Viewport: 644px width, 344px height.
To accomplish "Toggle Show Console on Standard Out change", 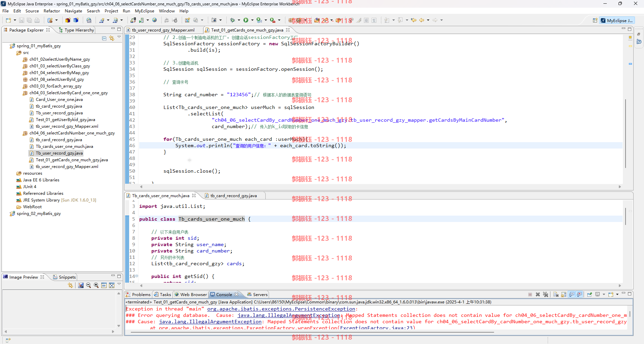I will [x=572, y=294].
